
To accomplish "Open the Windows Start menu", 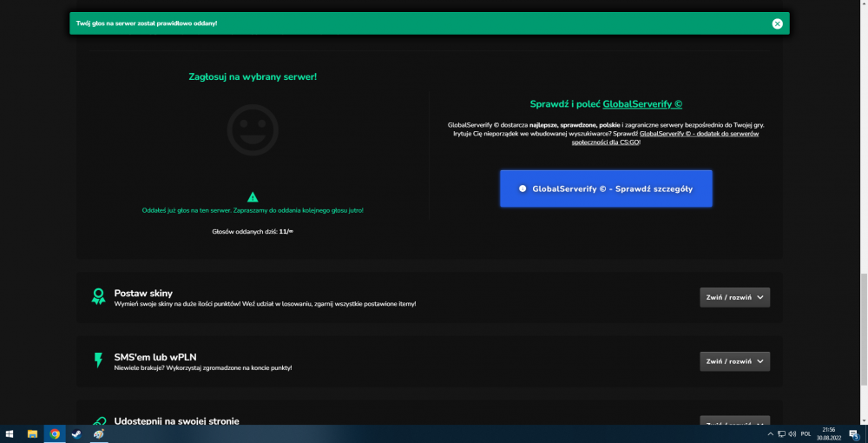I will tap(10, 434).
